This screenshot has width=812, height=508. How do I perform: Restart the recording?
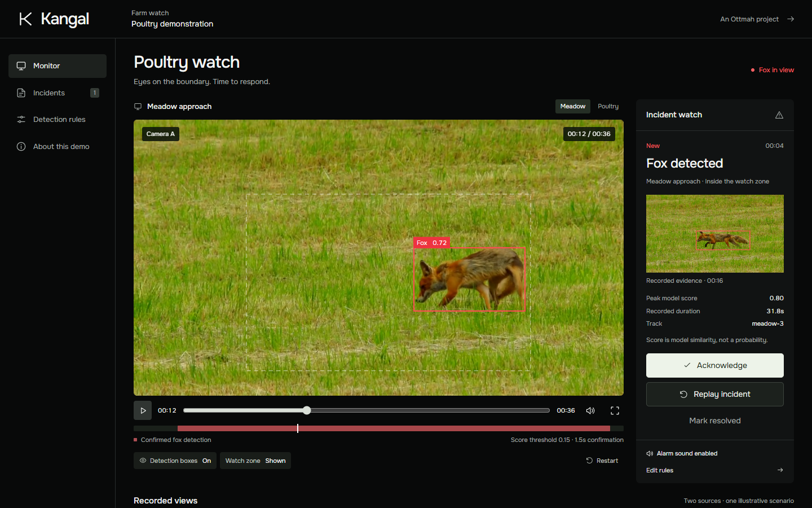(x=602, y=461)
